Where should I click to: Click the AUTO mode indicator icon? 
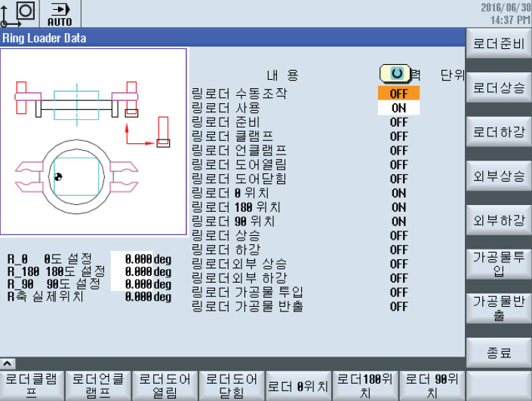(59, 14)
